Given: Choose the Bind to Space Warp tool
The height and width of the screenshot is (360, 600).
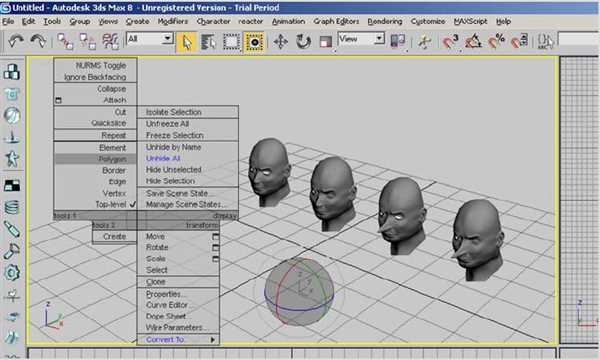Looking at the screenshot, I should point(110,41).
